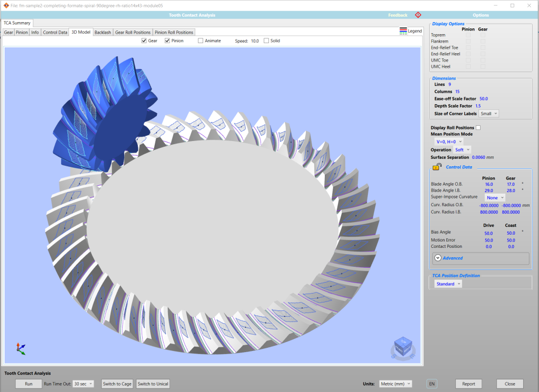Image resolution: width=539 pixels, height=392 pixels.
Task: Click the Close button
Action: point(510,384)
